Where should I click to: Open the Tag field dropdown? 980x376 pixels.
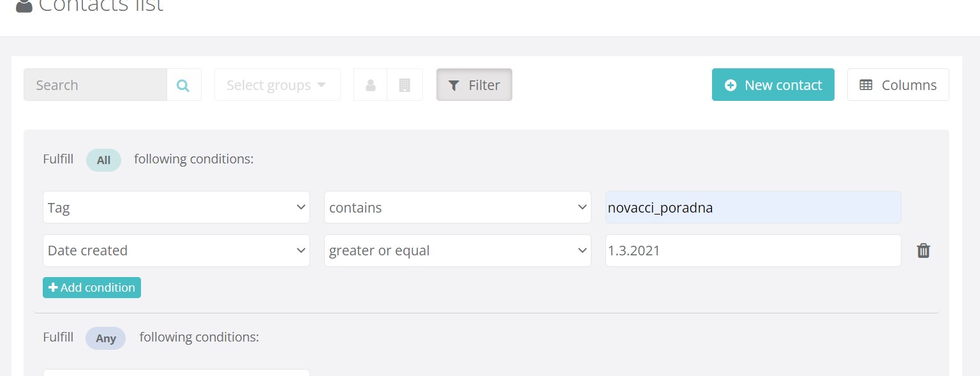click(176, 207)
